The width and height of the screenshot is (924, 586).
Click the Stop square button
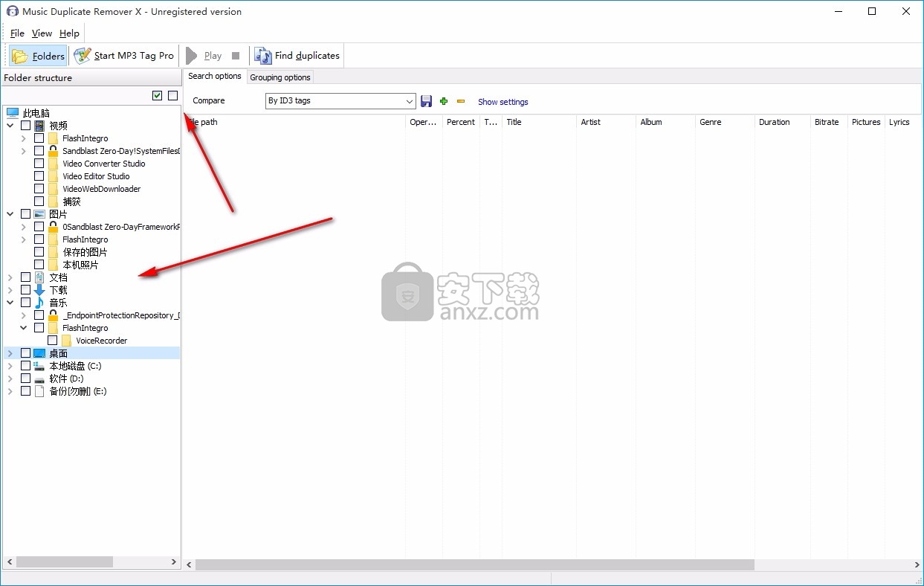point(236,56)
